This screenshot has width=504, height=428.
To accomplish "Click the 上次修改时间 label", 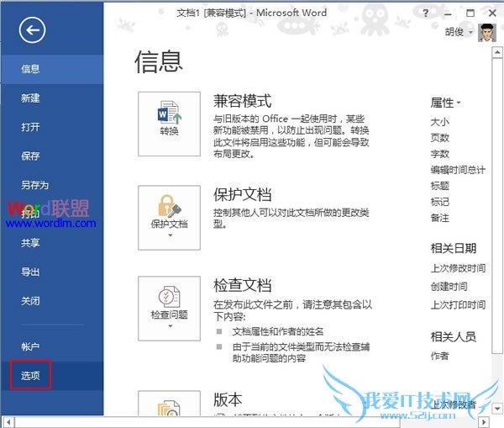I will [458, 268].
